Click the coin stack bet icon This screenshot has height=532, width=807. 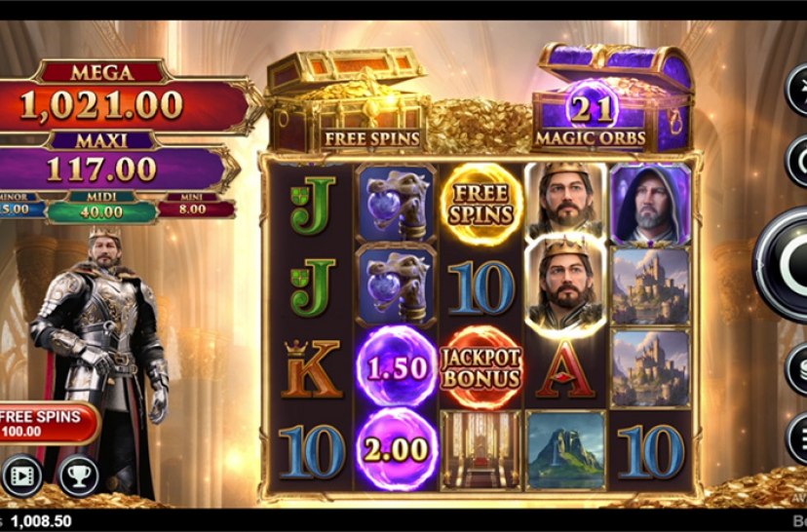[x=796, y=369]
